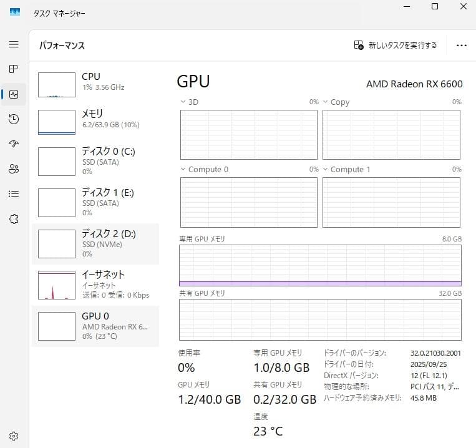Select the CPU performance entry
Viewport: 476px width, 448px height.
click(x=95, y=85)
